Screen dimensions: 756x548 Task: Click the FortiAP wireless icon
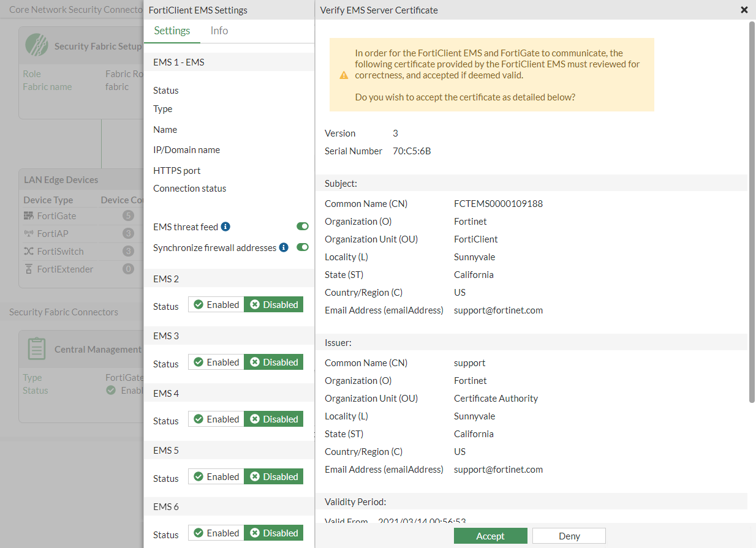click(29, 234)
